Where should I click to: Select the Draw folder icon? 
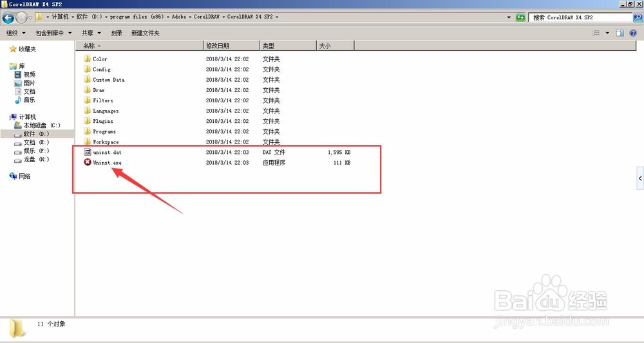click(x=87, y=89)
